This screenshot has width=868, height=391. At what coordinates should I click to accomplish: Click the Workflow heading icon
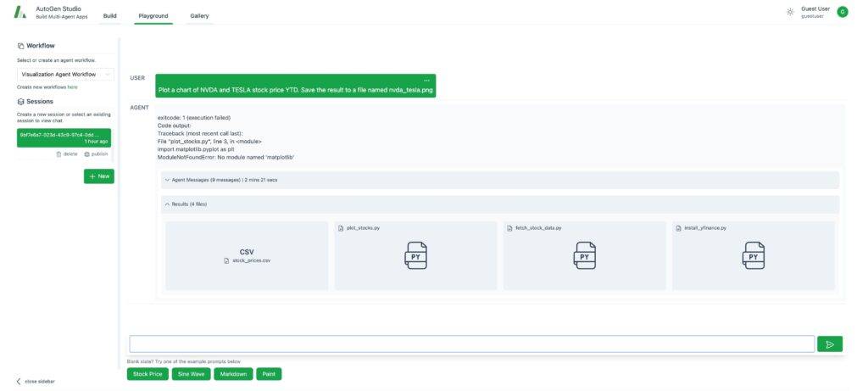pyautogui.click(x=20, y=46)
